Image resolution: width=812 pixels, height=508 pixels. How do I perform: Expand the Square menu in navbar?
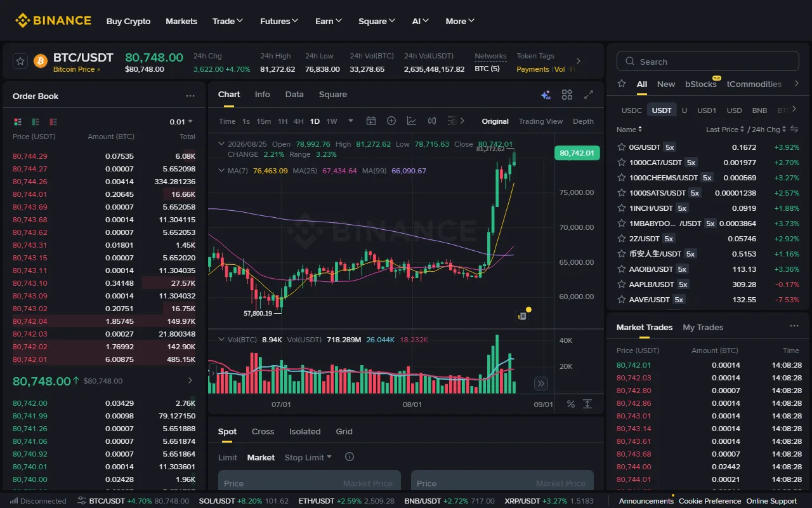[377, 21]
